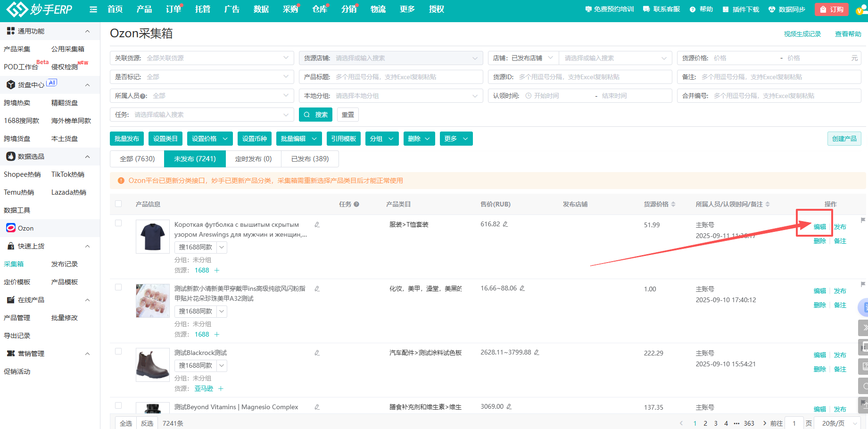Click the pencil icon beside the T-shirt title
The height and width of the screenshot is (429, 868).
pyautogui.click(x=317, y=225)
